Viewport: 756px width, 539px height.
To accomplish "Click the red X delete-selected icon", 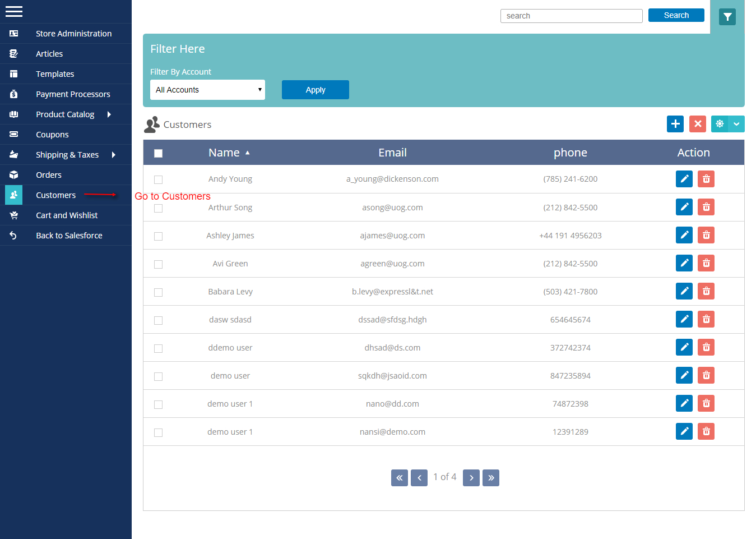I will coord(698,124).
